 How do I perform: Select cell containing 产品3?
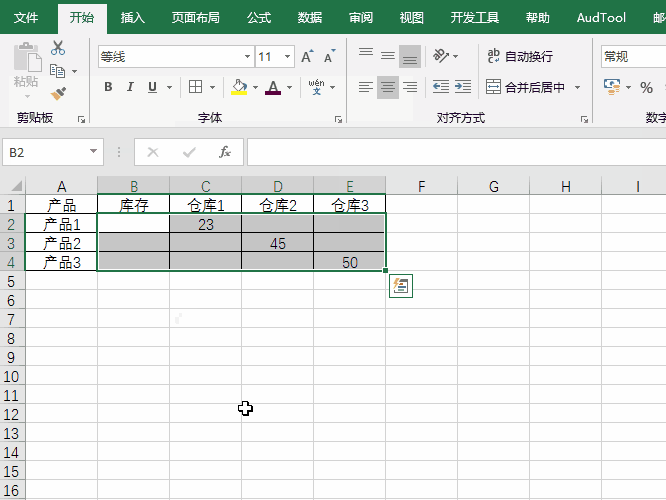pos(62,262)
